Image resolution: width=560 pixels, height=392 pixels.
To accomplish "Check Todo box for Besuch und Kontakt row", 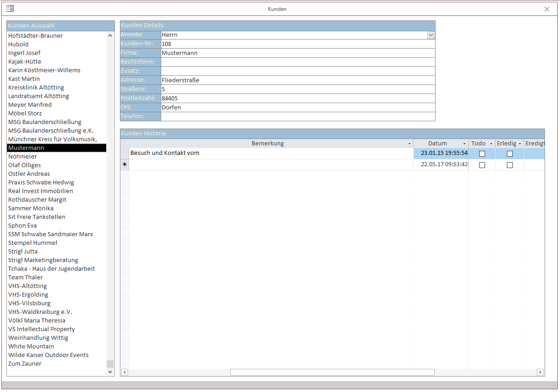I will [482, 154].
